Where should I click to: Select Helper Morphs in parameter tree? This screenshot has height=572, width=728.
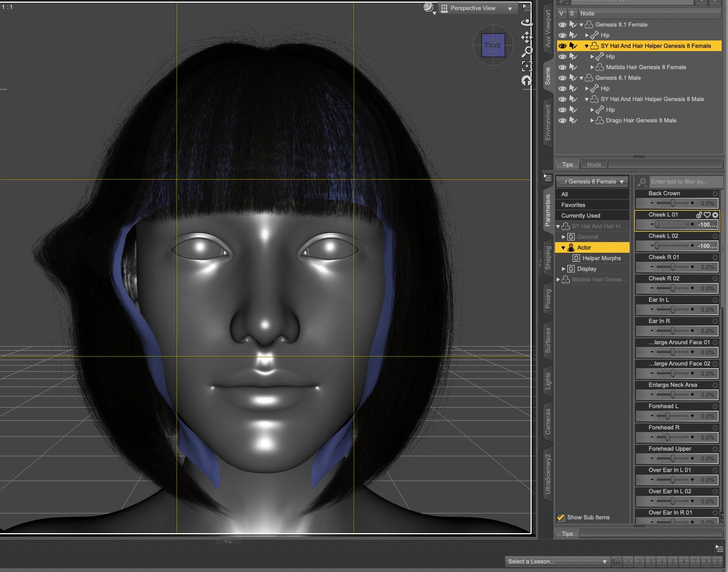tap(601, 258)
